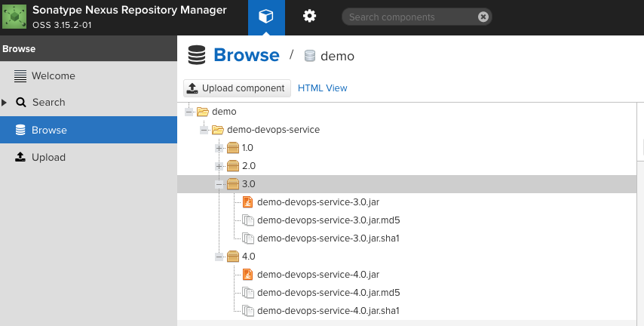644x326 pixels.
Task: Click the demo-devops-service-3.0.jar.md5 file icon
Action: (x=247, y=220)
